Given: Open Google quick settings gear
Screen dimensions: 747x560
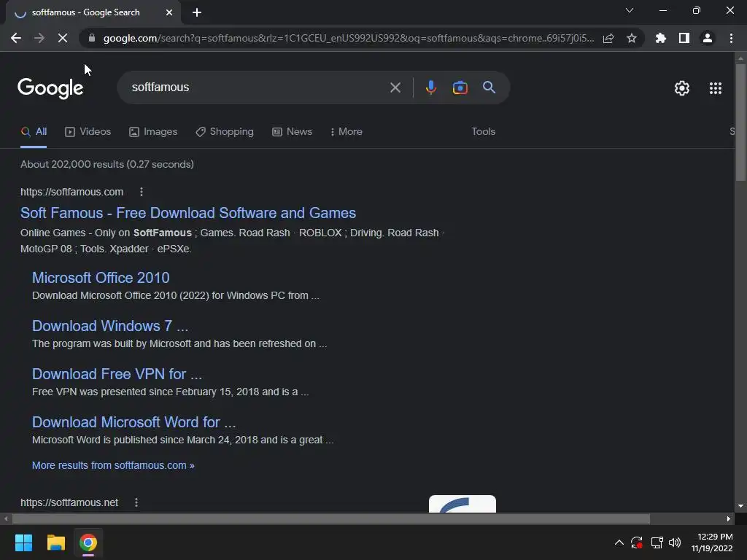Looking at the screenshot, I should coord(682,88).
